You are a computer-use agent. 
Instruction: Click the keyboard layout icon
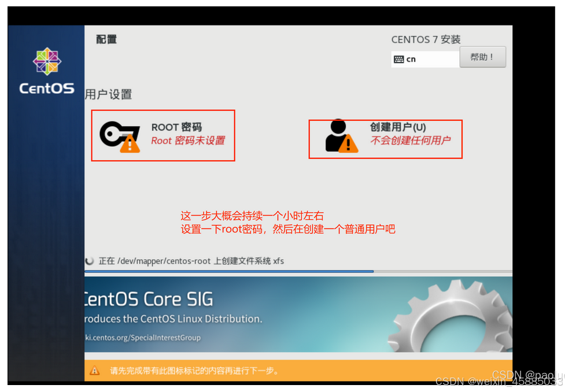(x=398, y=60)
